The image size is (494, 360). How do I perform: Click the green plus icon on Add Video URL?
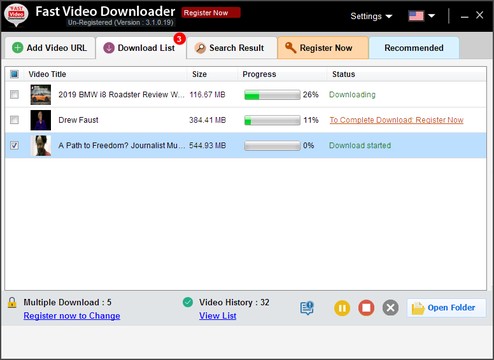click(17, 48)
